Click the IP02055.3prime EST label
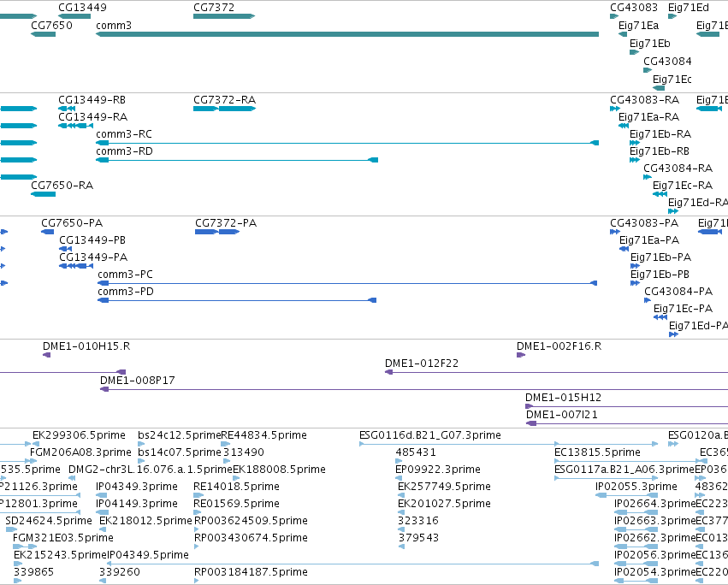 636,487
